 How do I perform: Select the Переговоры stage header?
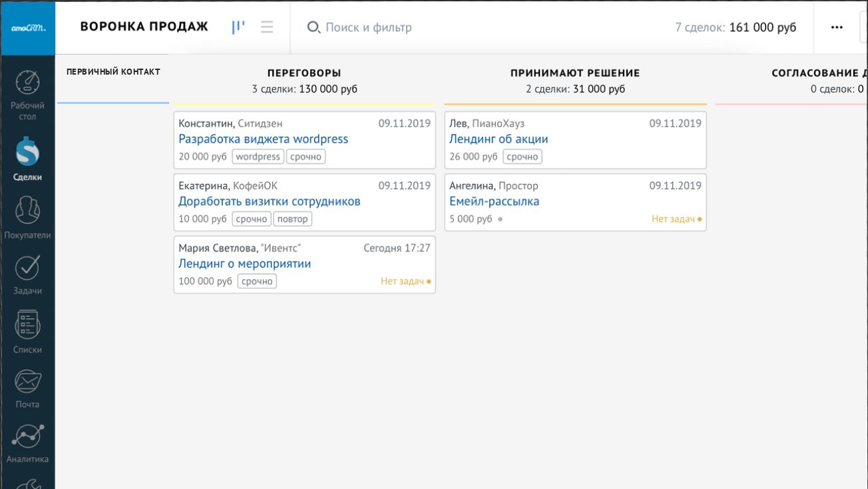(304, 73)
